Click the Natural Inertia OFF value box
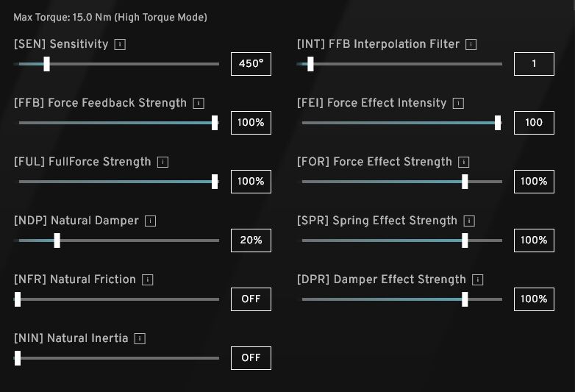 tap(251, 358)
